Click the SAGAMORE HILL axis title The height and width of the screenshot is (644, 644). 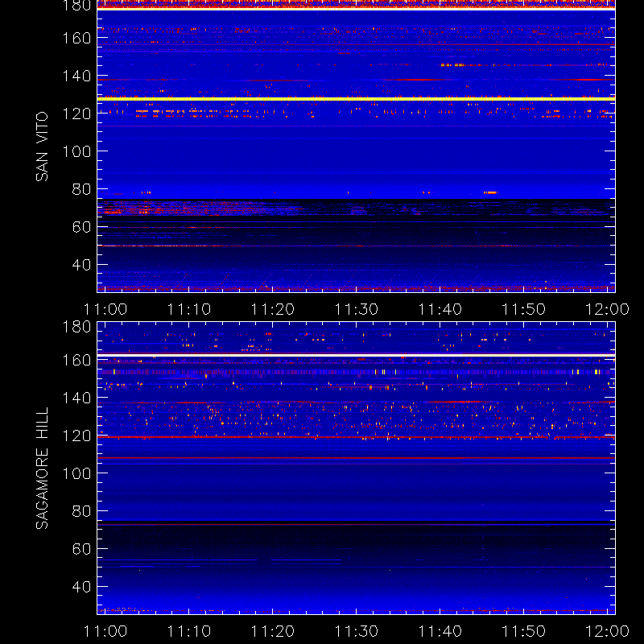(x=43, y=469)
